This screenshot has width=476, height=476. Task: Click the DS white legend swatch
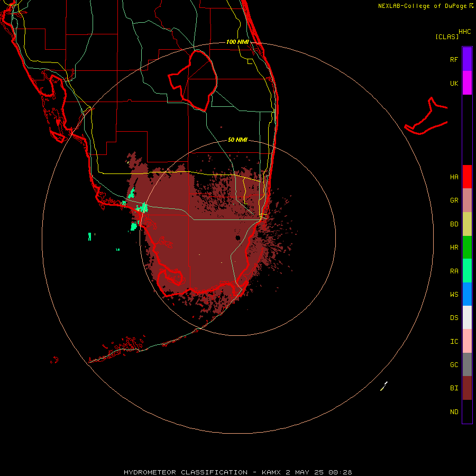tap(467, 317)
